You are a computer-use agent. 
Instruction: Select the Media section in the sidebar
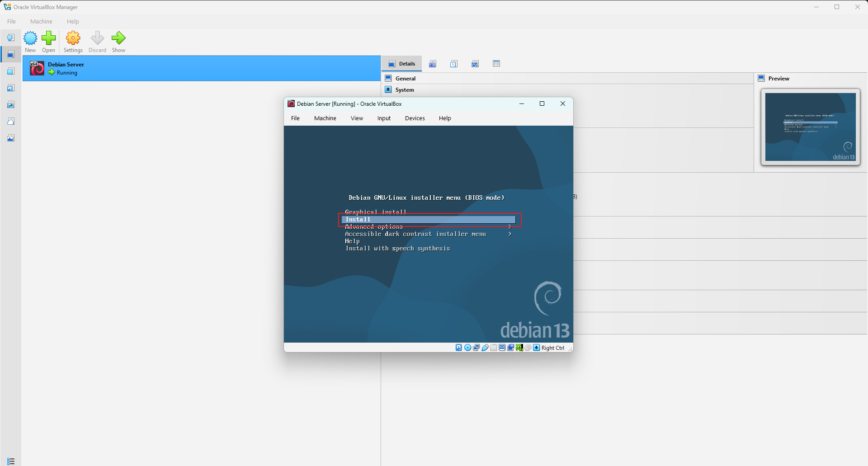[x=10, y=88]
